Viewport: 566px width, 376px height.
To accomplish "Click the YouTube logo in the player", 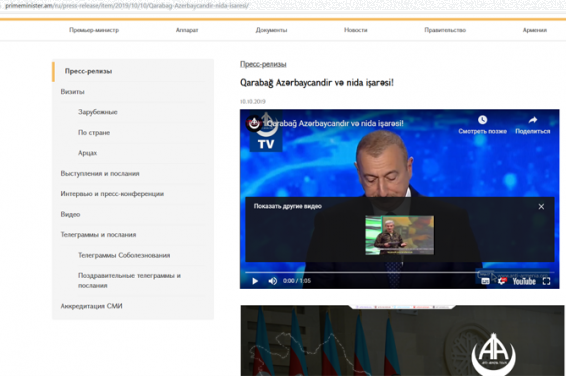I will click(524, 281).
